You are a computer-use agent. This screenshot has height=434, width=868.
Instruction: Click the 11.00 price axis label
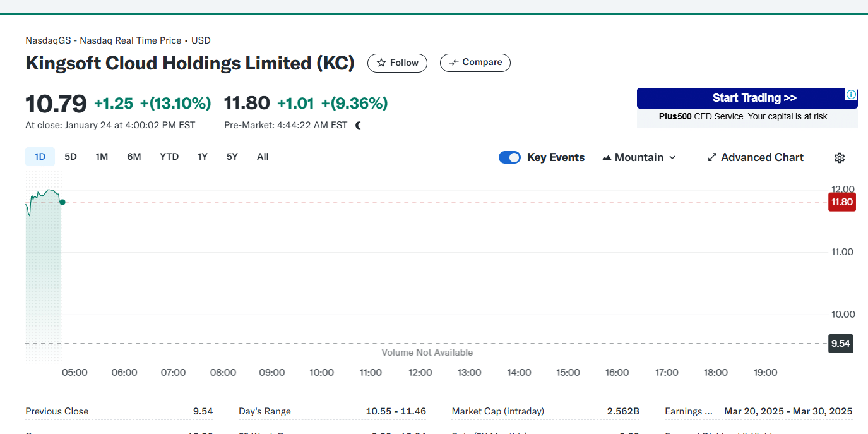pos(842,251)
